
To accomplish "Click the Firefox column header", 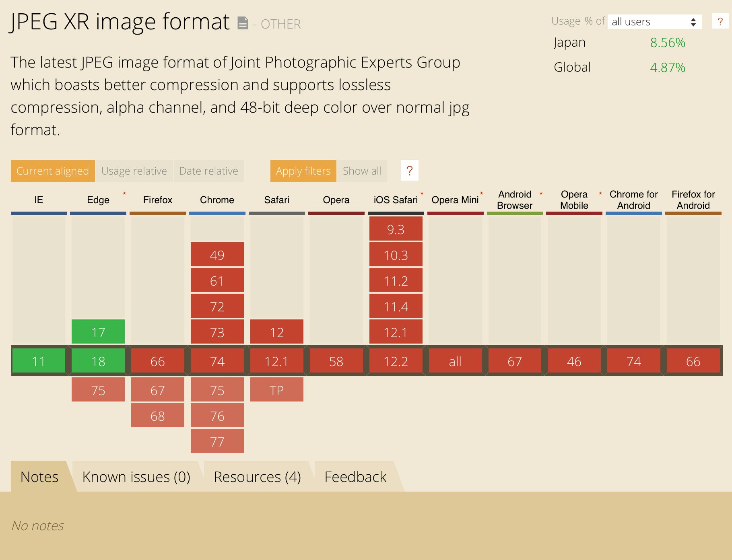I will [x=158, y=200].
